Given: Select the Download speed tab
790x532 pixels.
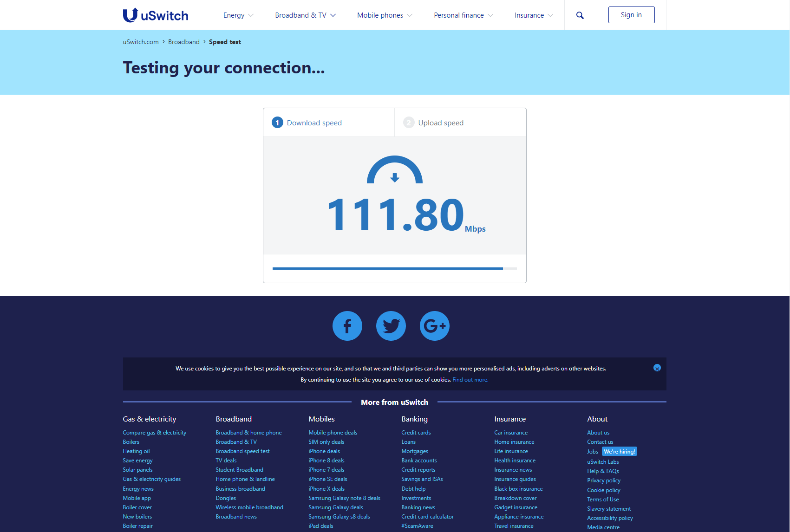Looking at the screenshot, I should pyautogui.click(x=329, y=123).
